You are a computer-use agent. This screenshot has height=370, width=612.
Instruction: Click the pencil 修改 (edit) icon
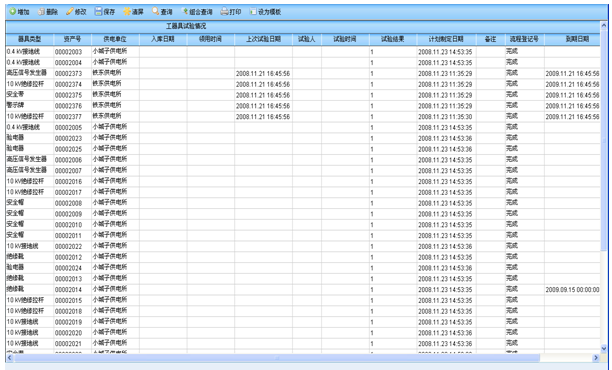(x=70, y=12)
